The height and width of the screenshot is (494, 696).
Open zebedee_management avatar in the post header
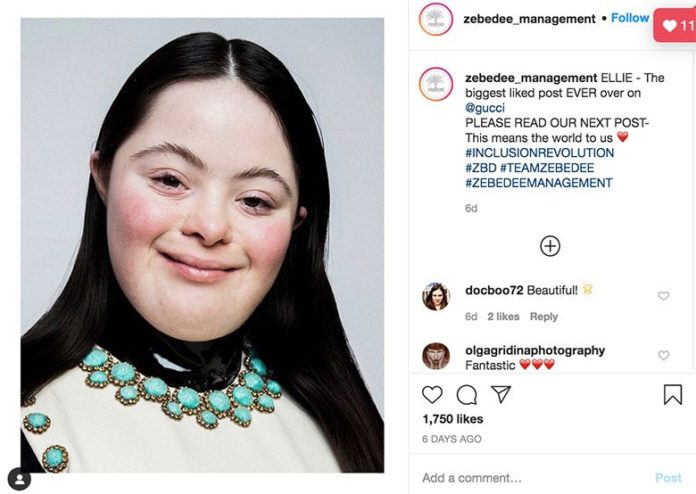pyautogui.click(x=436, y=19)
